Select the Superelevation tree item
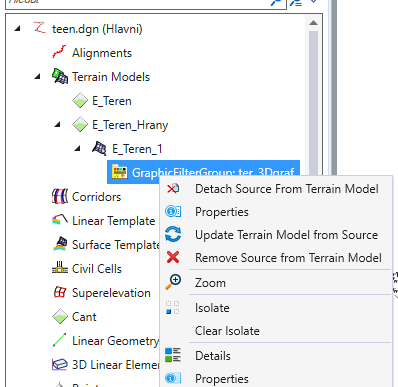 click(111, 293)
